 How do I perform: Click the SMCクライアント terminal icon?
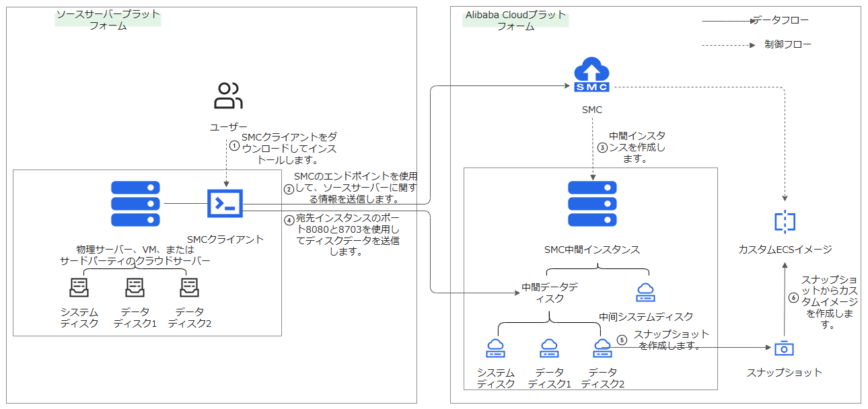coord(225,203)
